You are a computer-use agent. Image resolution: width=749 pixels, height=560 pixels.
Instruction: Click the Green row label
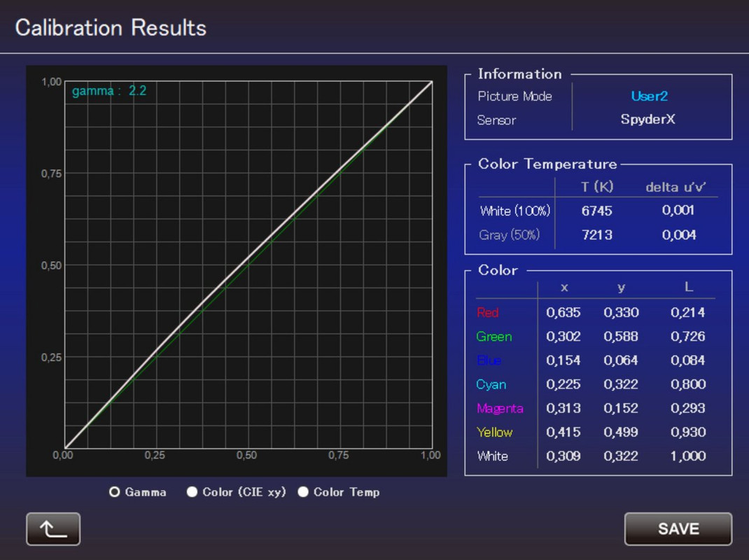(494, 337)
